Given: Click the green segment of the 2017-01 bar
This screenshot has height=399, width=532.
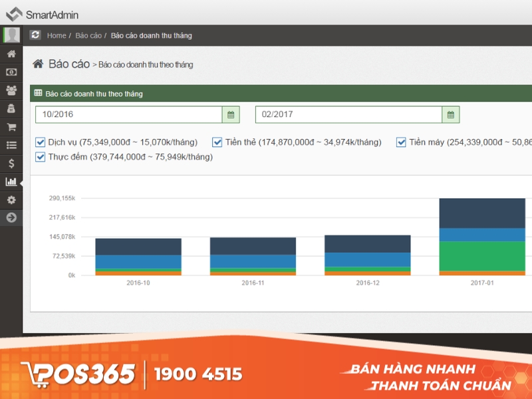Looking at the screenshot, I should (x=481, y=256).
